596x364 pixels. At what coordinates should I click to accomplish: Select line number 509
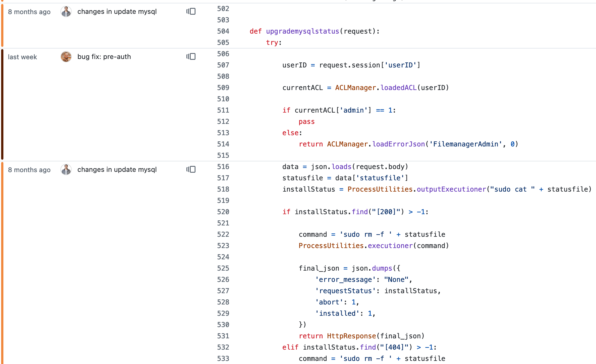coord(223,88)
